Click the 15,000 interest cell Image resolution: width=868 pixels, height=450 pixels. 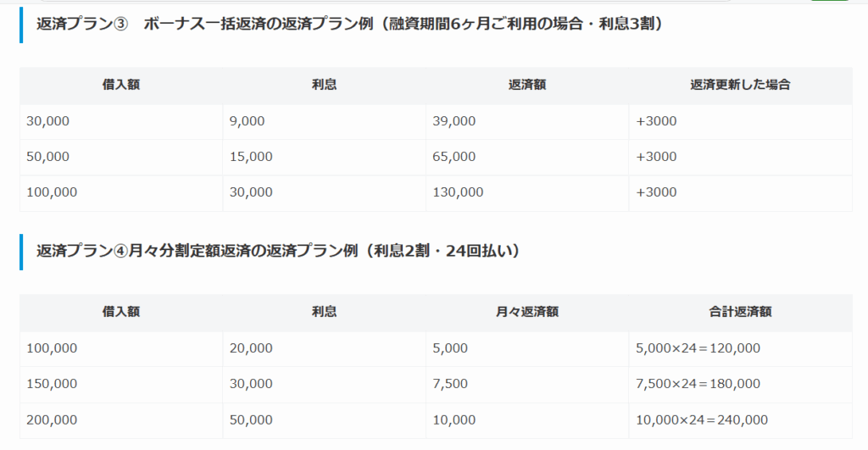point(325,157)
